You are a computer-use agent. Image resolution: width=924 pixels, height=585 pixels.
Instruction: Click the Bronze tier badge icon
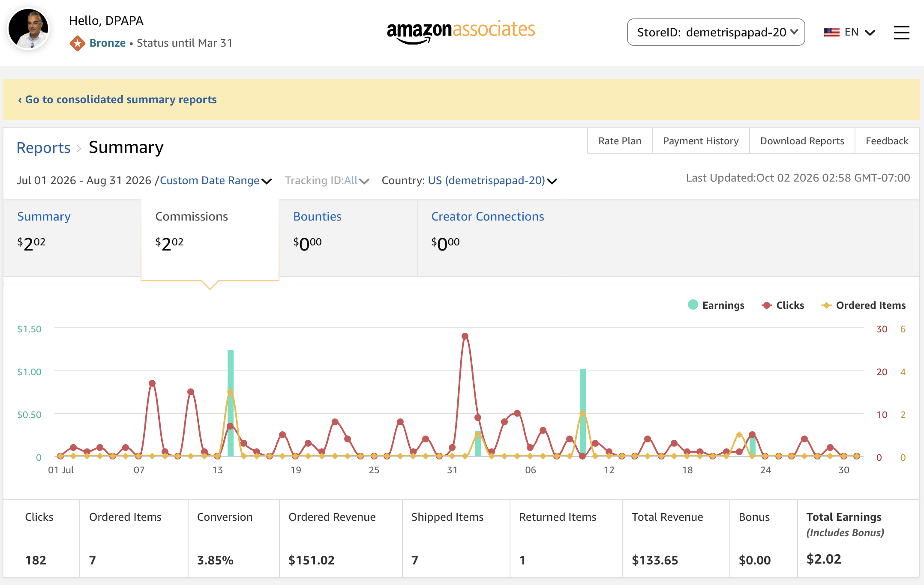77,43
